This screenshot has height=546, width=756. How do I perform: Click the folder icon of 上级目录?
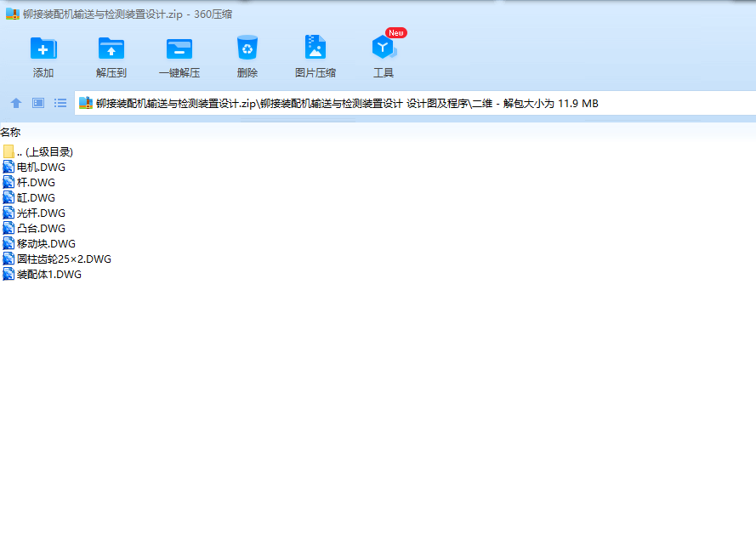9,152
